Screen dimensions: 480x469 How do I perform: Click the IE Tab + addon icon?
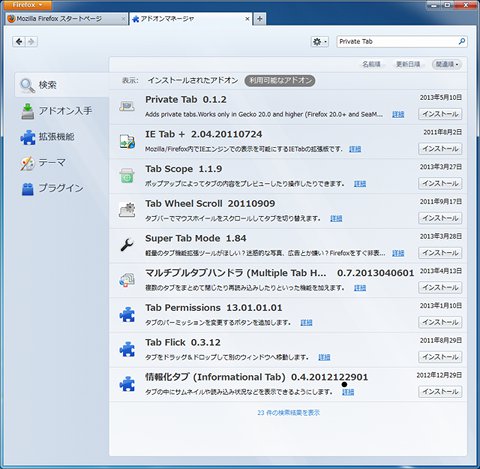(127, 141)
